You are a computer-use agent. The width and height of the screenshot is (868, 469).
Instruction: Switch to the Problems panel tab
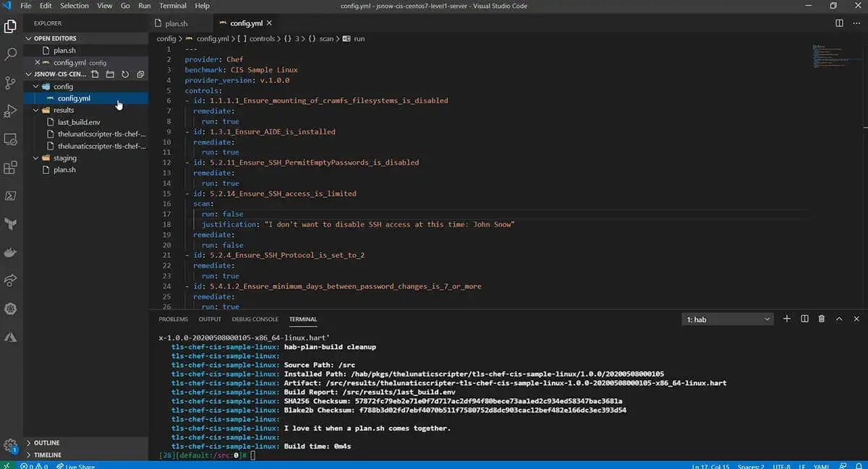(x=173, y=319)
